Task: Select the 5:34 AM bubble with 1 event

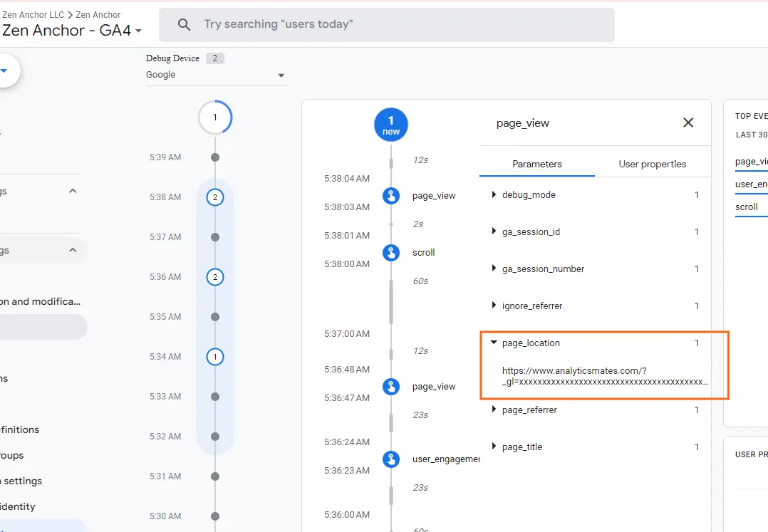Action: tap(215, 357)
